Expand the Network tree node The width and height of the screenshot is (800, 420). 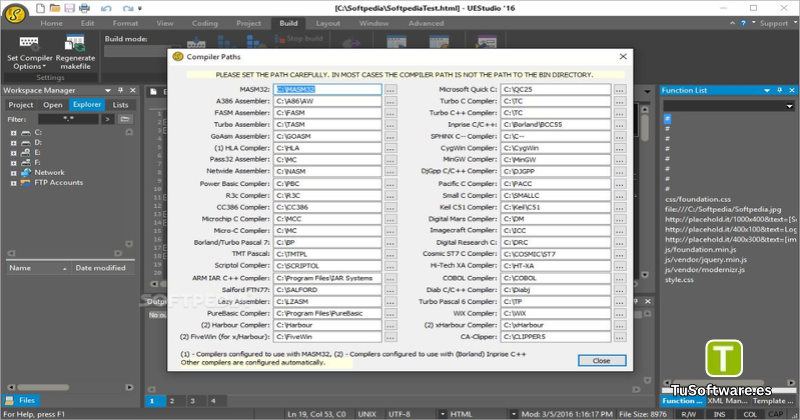pyautogui.click(x=14, y=173)
